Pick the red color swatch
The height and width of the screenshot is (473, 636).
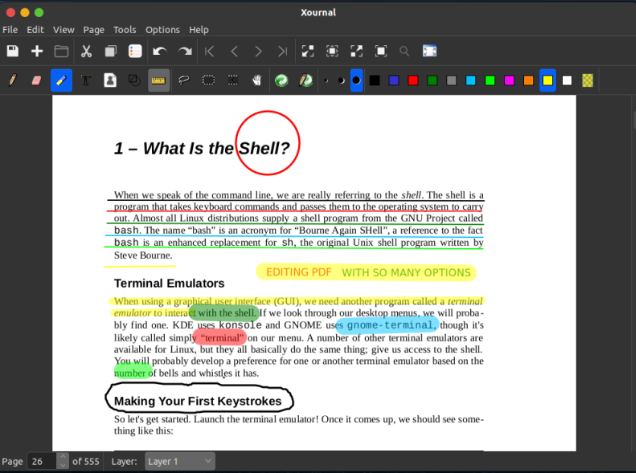point(413,80)
